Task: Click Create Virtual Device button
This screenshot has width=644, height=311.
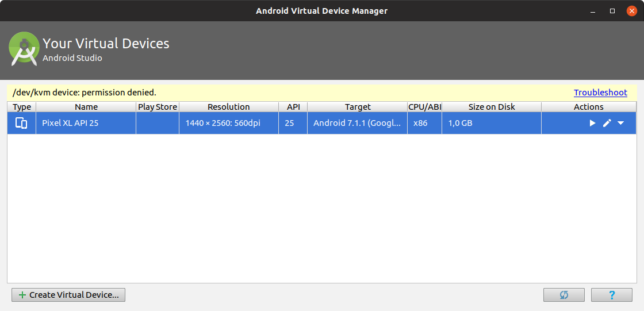Action: coord(68,295)
